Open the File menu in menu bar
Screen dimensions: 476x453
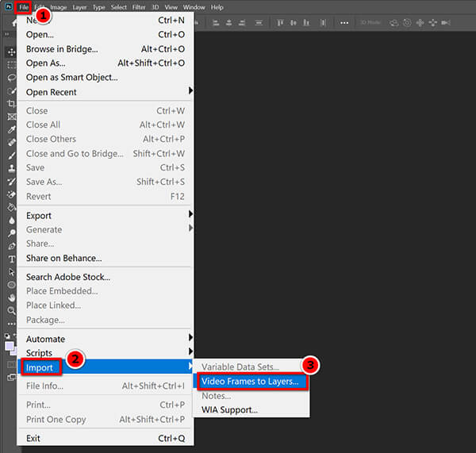tap(23, 7)
